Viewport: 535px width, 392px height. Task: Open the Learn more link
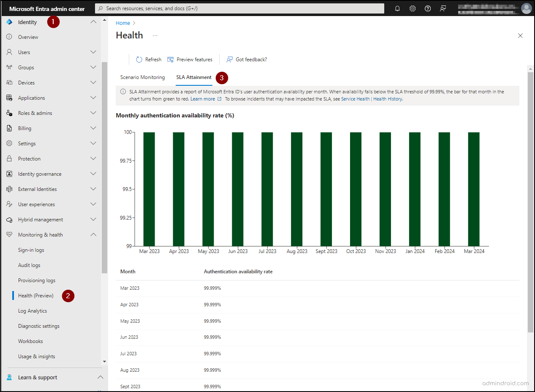tap(203, 98)
